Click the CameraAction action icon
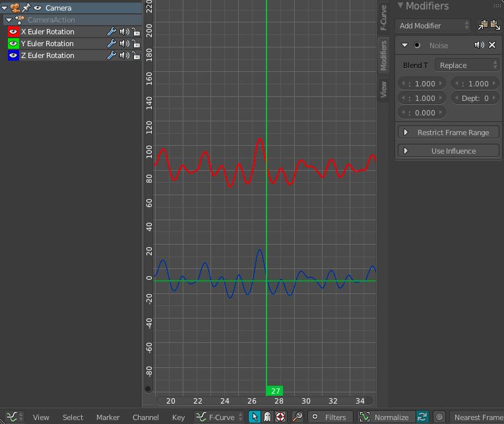Screen dimensions: 504x424 [20, 20]
